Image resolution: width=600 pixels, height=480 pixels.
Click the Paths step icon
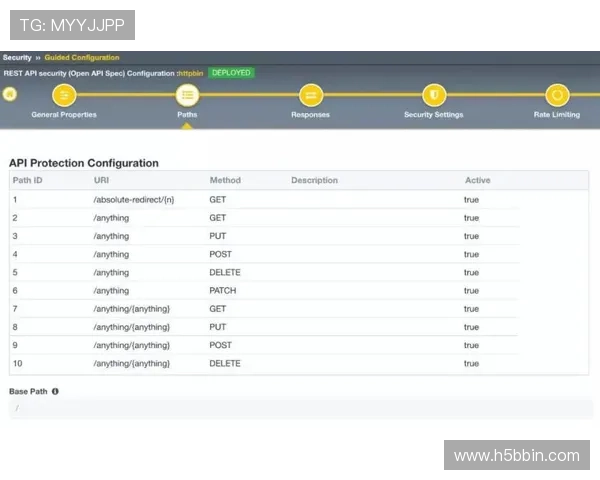(x=187, y=95)
